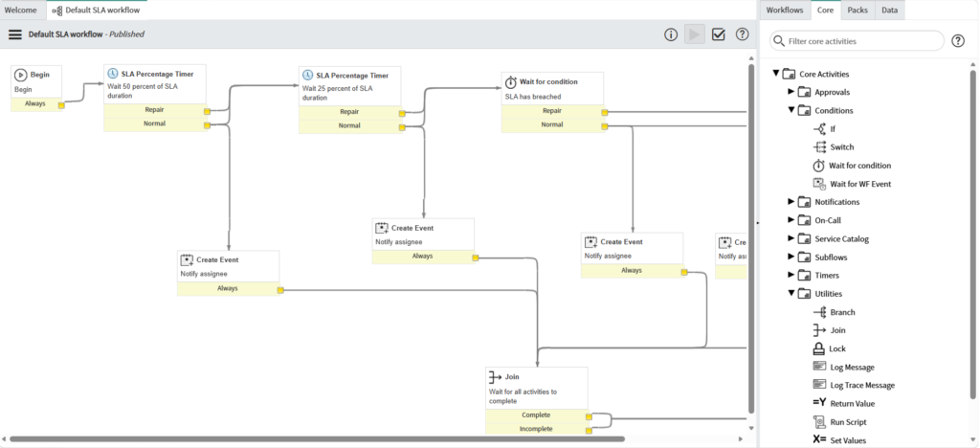Expand the Timers folder

(791, 276)
